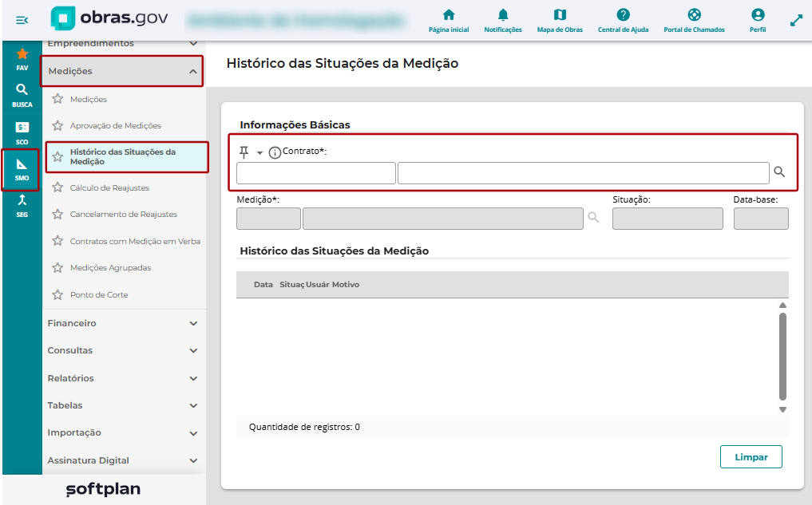Image resolution: width=812 pixels, height=505 pixels.
Task: Click the Data-base field
Action: tap(761, 219)
